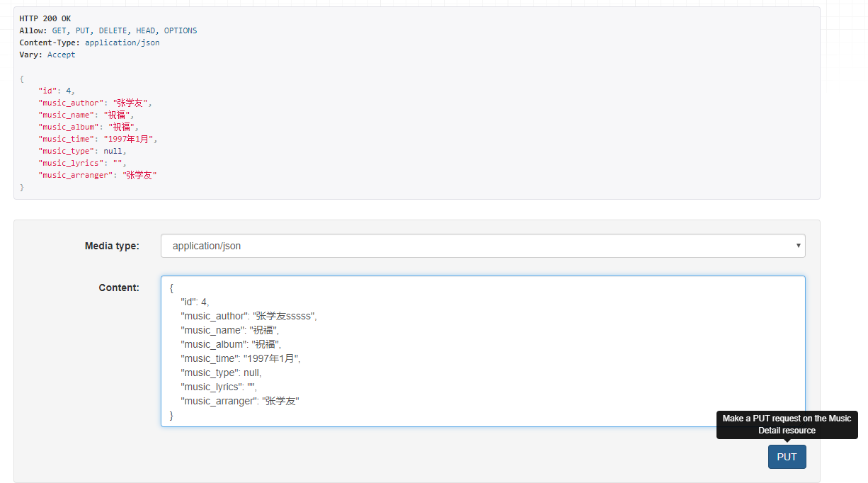Click the Media type dropdown arrow

click(799, 246)
